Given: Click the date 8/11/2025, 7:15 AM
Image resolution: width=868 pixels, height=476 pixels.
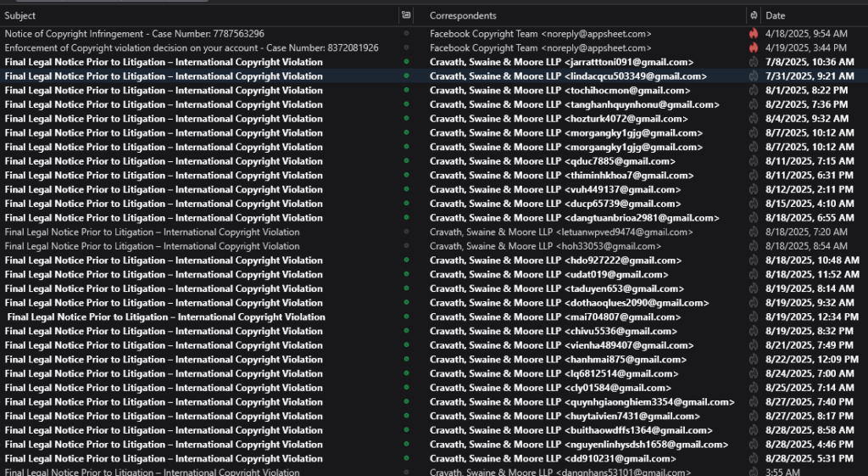Looking at the screenshot, I should point(810,161).
